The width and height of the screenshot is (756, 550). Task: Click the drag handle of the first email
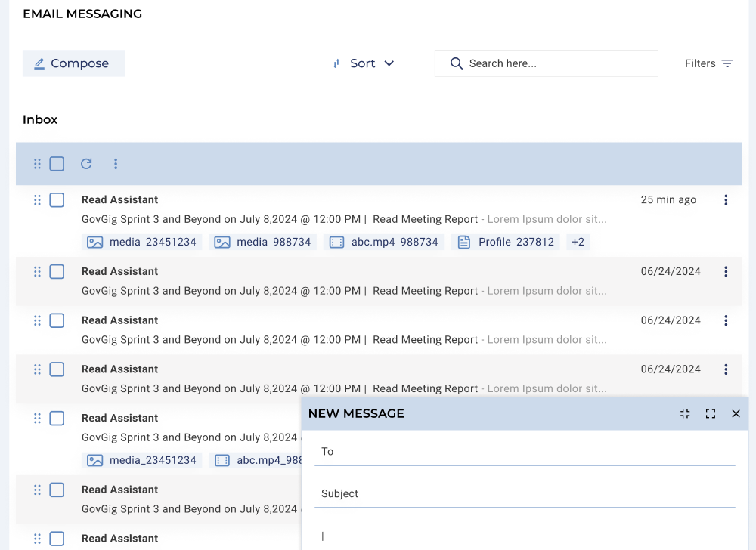[37, 200]
